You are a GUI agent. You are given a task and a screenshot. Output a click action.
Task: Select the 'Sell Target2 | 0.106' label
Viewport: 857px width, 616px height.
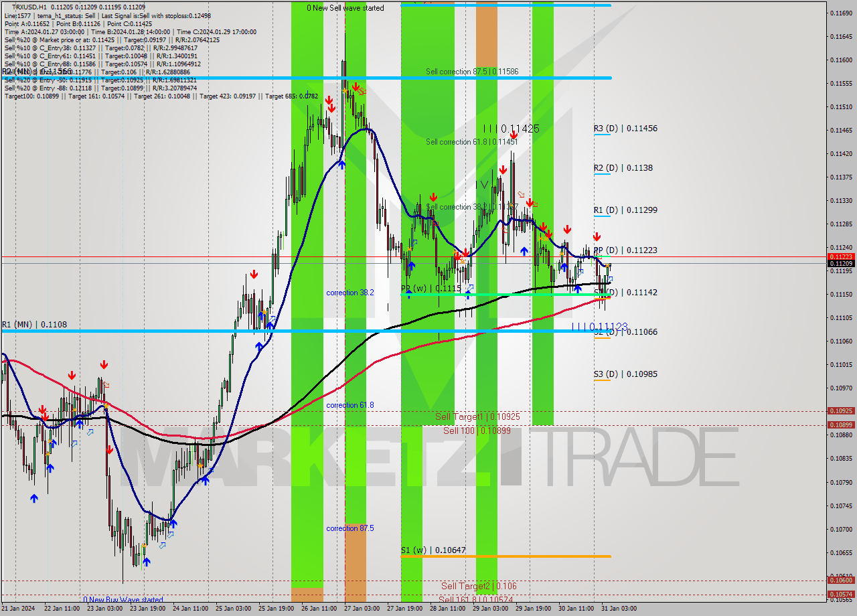479,587
